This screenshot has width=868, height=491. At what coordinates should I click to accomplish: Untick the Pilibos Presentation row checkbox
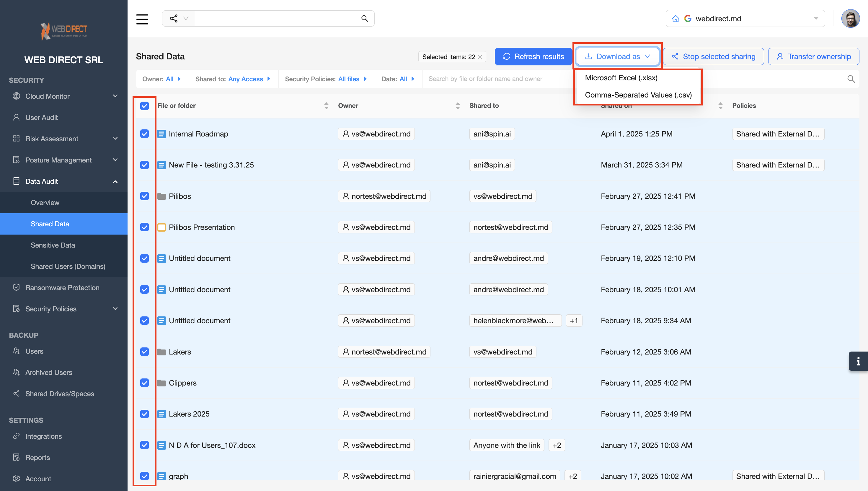click(145, 227)
